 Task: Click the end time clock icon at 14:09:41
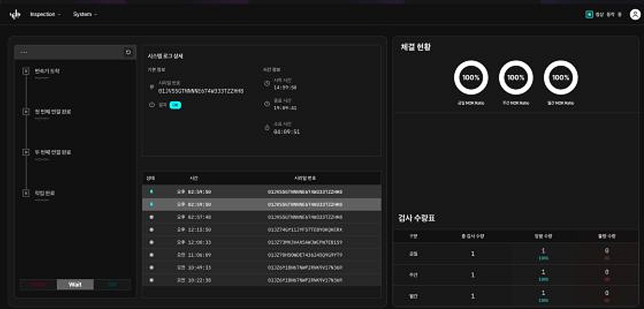pyautogui.click(x=267, y=104)
